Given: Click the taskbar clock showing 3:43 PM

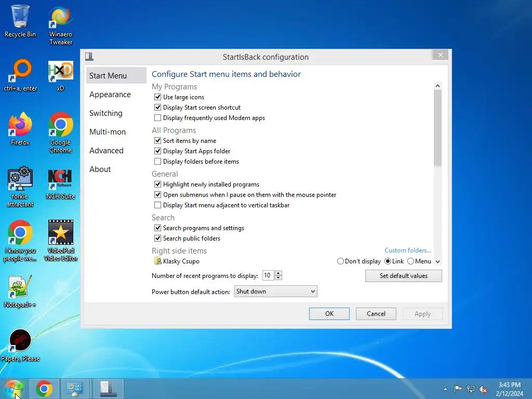Looking at the screenshot, I should point(509,389).
